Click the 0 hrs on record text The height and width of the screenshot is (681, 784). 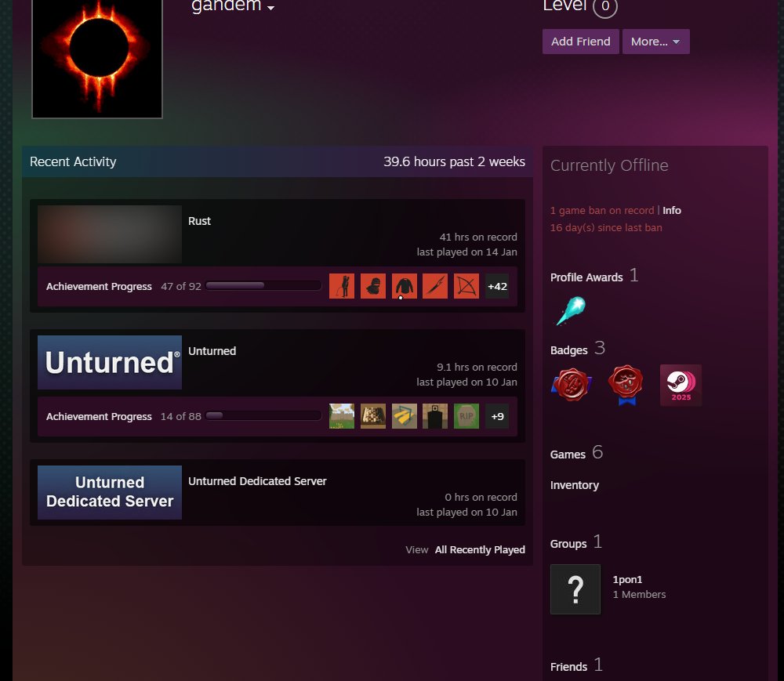coord(481,497)
